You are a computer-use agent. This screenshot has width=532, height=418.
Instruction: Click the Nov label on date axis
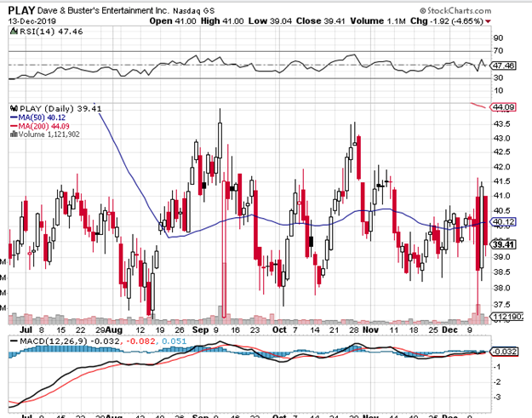click(369, 327)
